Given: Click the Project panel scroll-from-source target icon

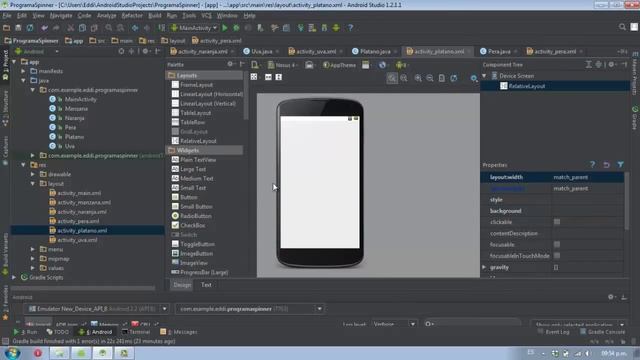Looking at the screenshot, I should [121, 51].
